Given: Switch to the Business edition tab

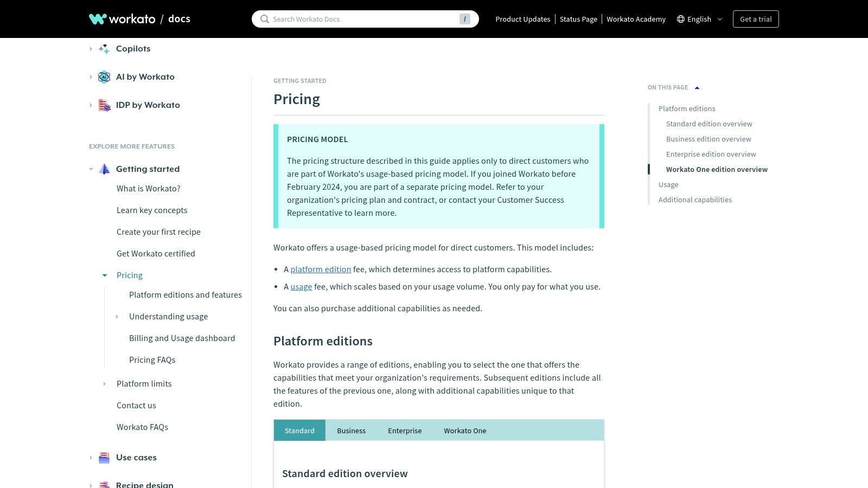Looking at the screenshot, I should tap(351, 430).
